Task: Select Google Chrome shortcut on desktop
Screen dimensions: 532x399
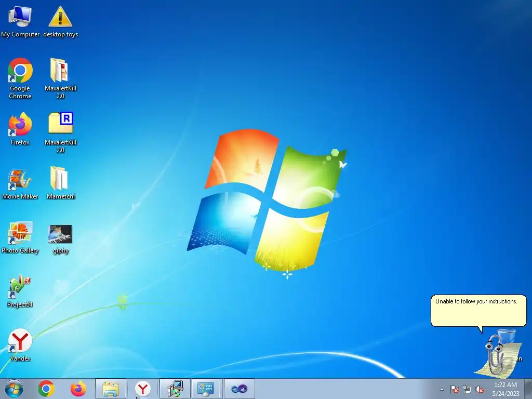Action: coord(20,78)
